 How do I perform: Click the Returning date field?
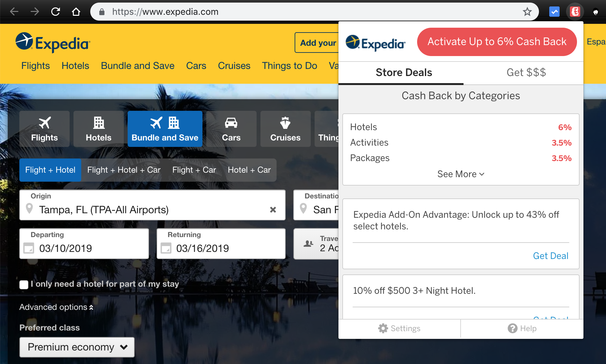tap(221, 244)
